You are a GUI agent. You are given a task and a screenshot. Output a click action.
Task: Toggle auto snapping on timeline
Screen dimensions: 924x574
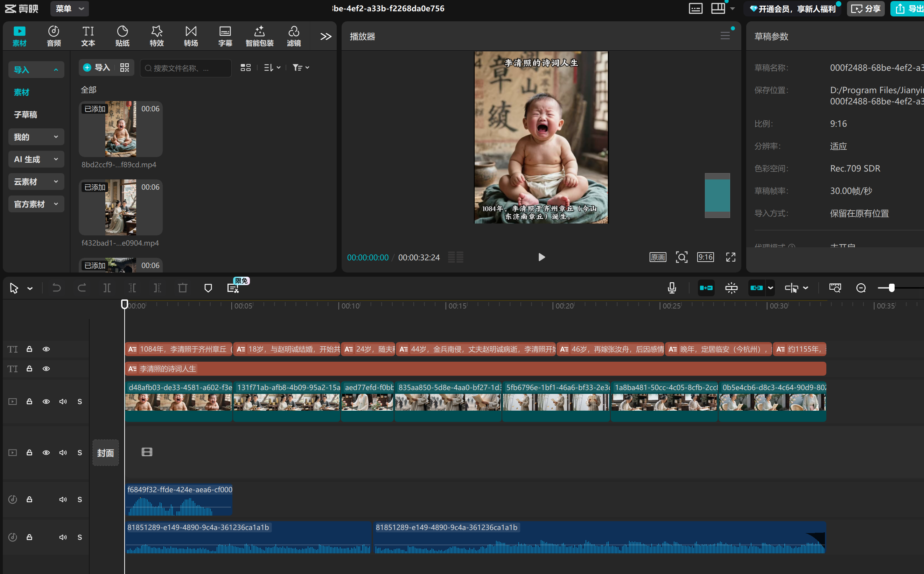pyautogui.click(x=731, y=288)
